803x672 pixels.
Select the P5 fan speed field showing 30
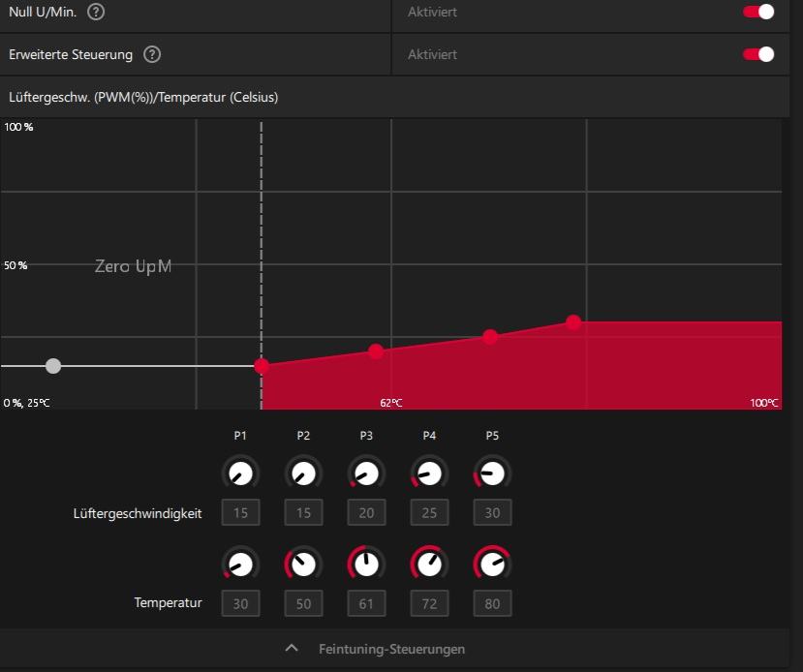(492, 512)
